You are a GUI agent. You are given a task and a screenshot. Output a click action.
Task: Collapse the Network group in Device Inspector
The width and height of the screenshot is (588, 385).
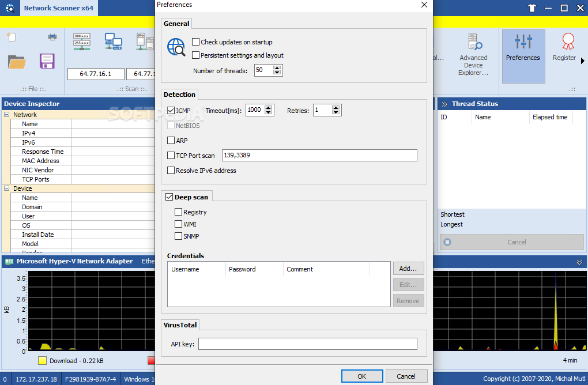pyautogui.click(x=7, y=115)
